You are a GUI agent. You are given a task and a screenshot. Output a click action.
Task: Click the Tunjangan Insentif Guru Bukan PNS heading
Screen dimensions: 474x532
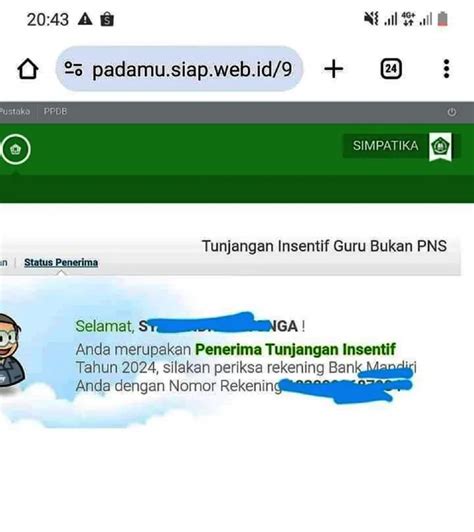[x=324, y=246]
